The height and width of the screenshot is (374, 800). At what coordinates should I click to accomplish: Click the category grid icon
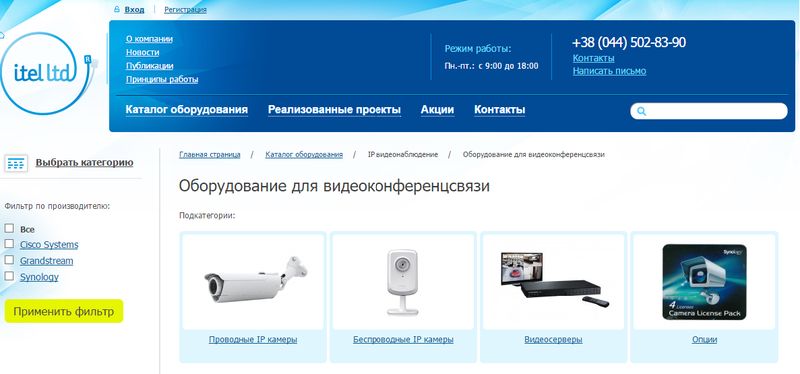point(16,164)
